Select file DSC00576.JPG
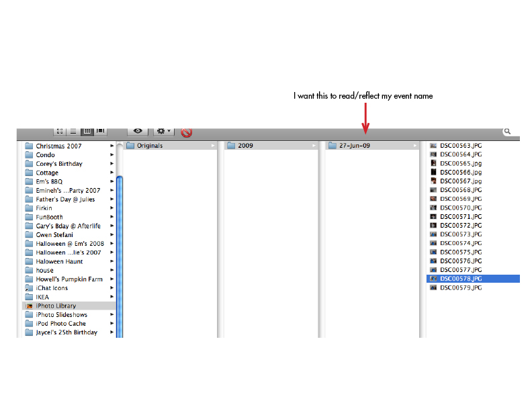This screenshot has height=411, width=532. (473, 261)
